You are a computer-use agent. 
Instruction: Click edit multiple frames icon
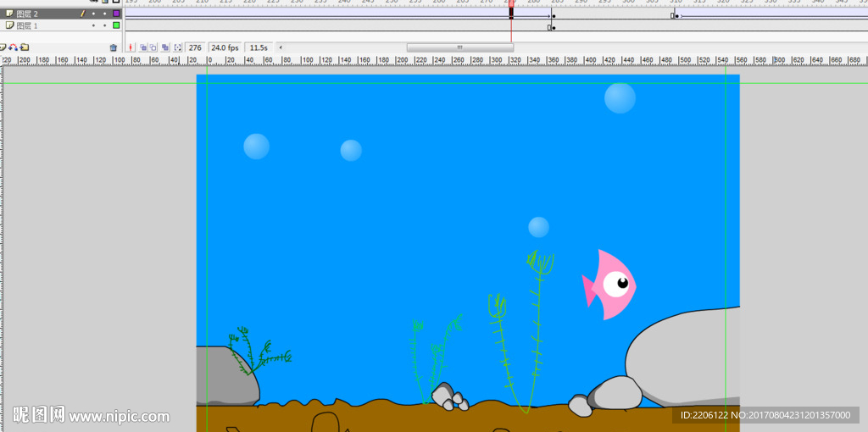[x=165, y=47]
